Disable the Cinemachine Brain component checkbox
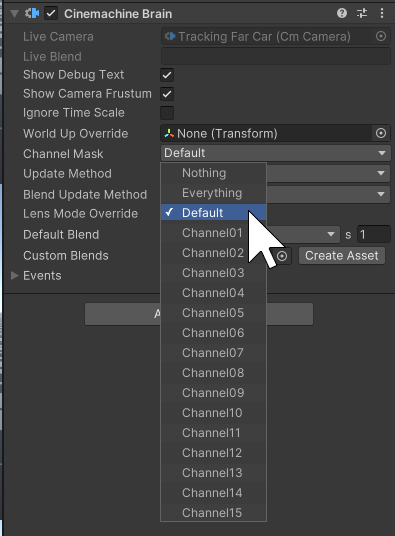395x536 pixels. pos(51,14)
